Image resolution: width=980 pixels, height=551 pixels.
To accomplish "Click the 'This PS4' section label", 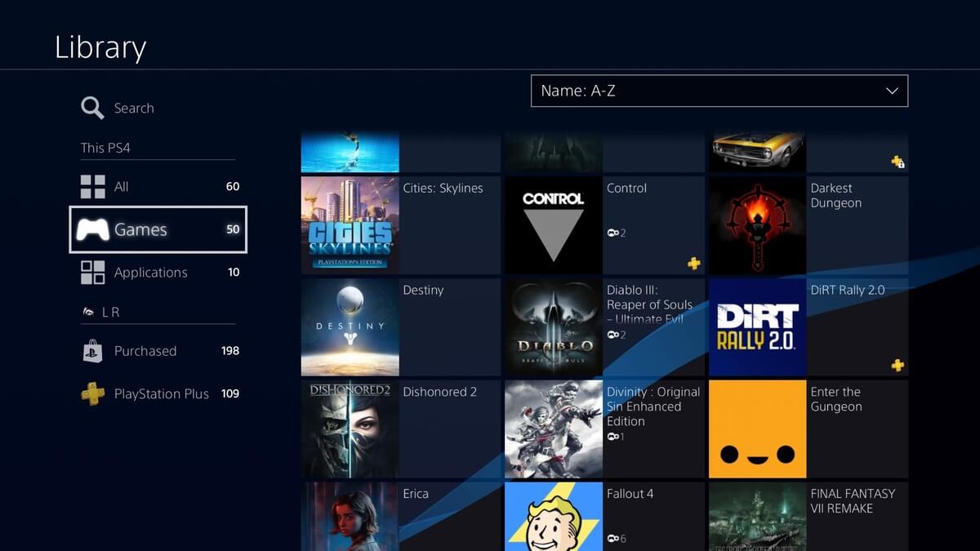I will point(105,148).
